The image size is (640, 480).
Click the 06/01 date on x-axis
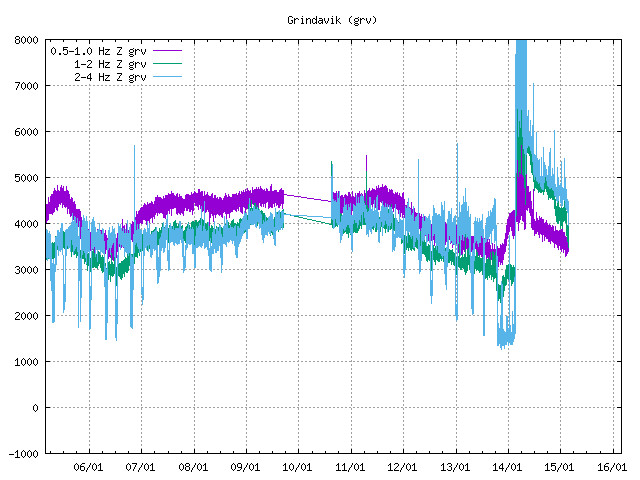pos(89,467)
